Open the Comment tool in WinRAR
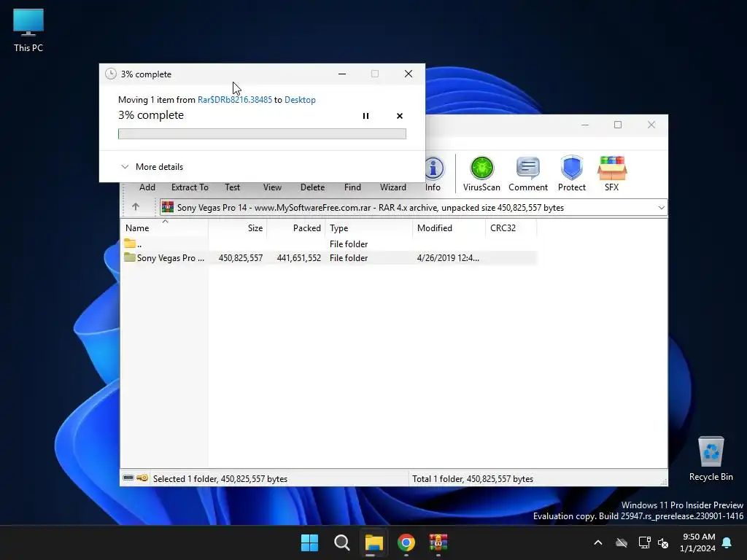Viewport: 747px width, 560px height. pos(528,174)
